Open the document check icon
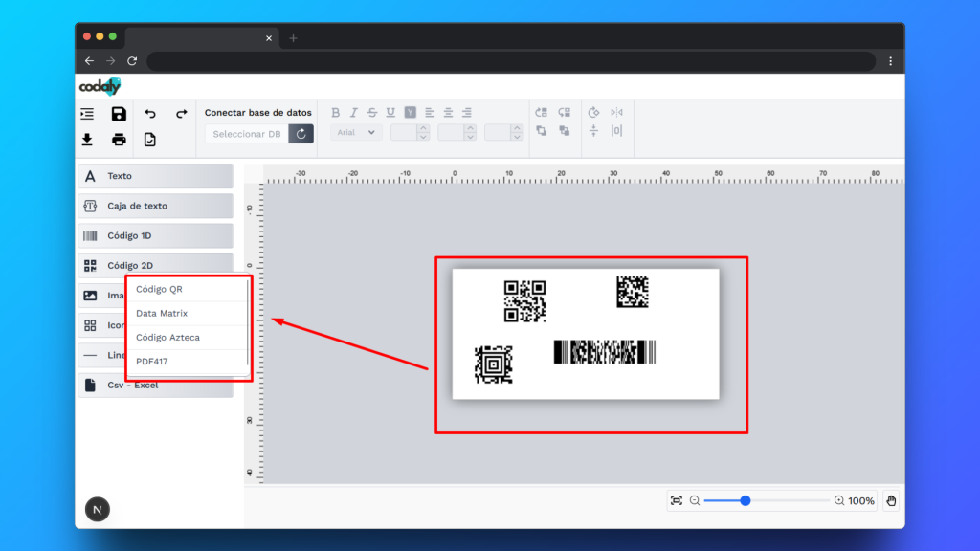This screenshot has width=980, height=551. tap(150, 140)
